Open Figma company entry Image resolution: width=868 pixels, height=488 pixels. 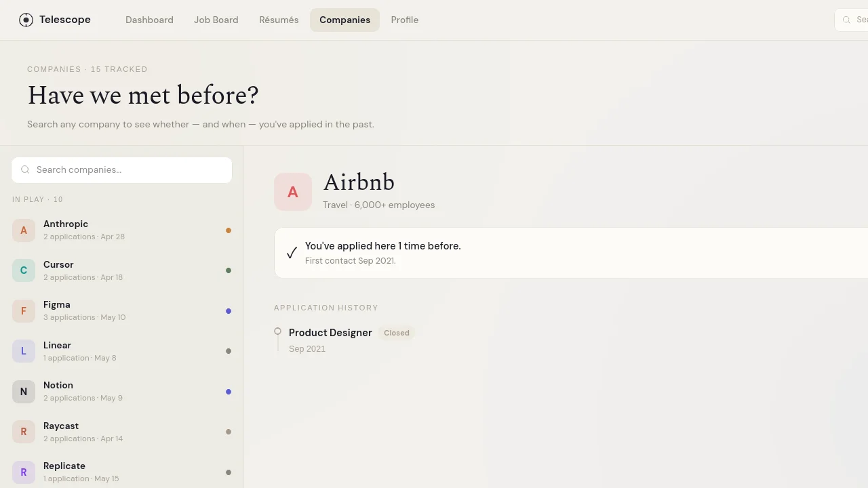[x=122, y=311]
